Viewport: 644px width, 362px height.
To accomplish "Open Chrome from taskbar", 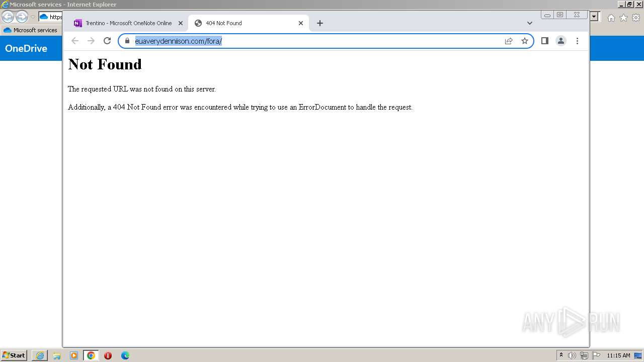I will 91,355.
